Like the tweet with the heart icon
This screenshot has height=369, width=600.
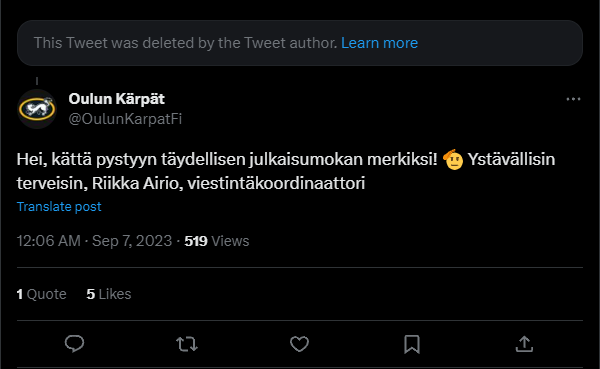(299, 344)
